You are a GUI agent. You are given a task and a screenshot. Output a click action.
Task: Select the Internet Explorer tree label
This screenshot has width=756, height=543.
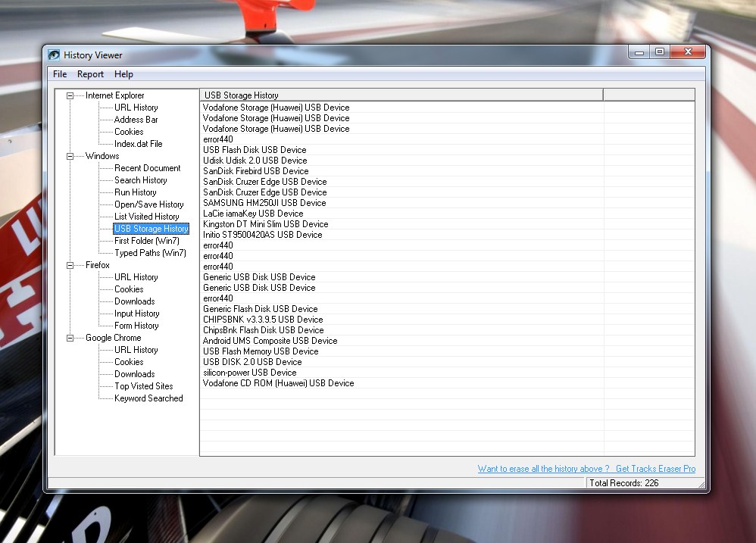click(114, 96)
